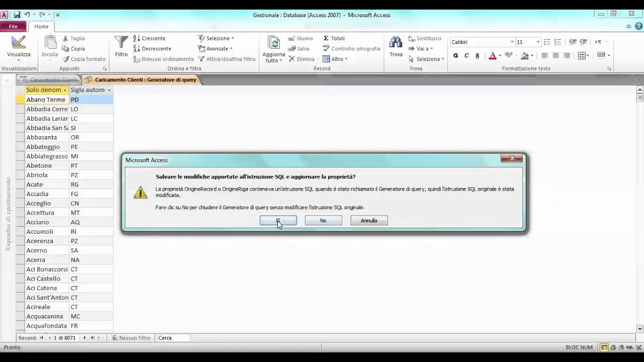The height and width of the screenshot is (362, 644).
Task: Switch to the Home ribbon tab
Action: click(x=41, y=27)
